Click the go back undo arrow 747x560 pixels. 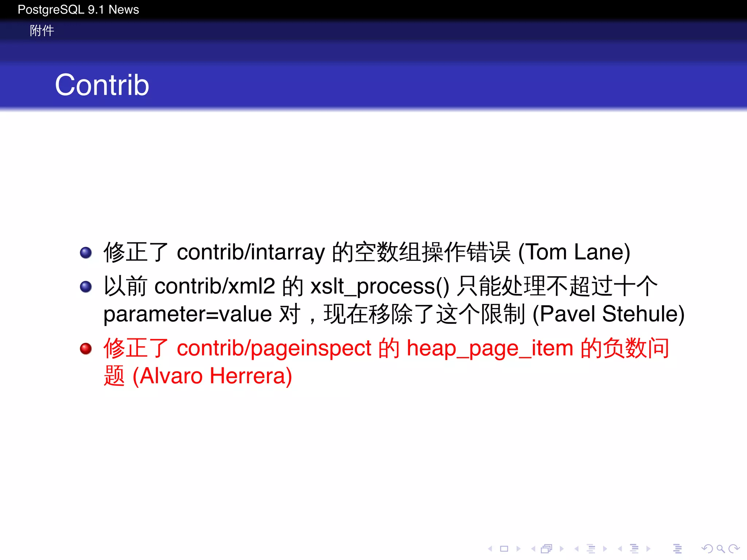(x=707, y=548)
